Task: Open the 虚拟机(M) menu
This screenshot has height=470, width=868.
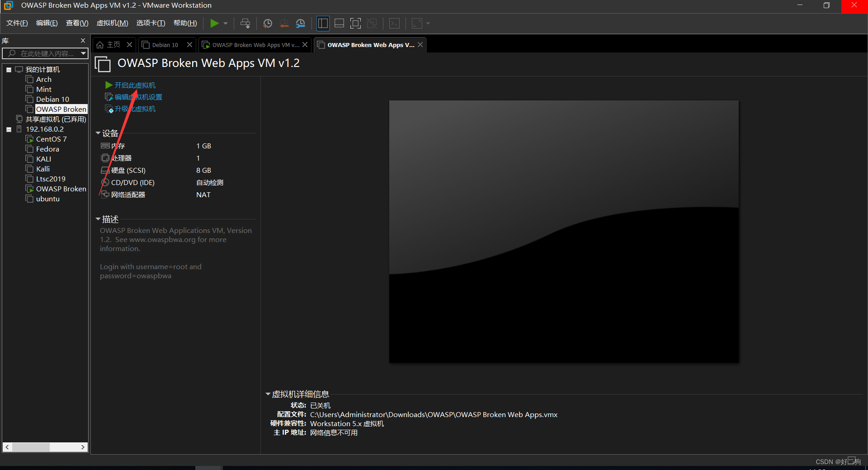Action: tap(113, 23)
